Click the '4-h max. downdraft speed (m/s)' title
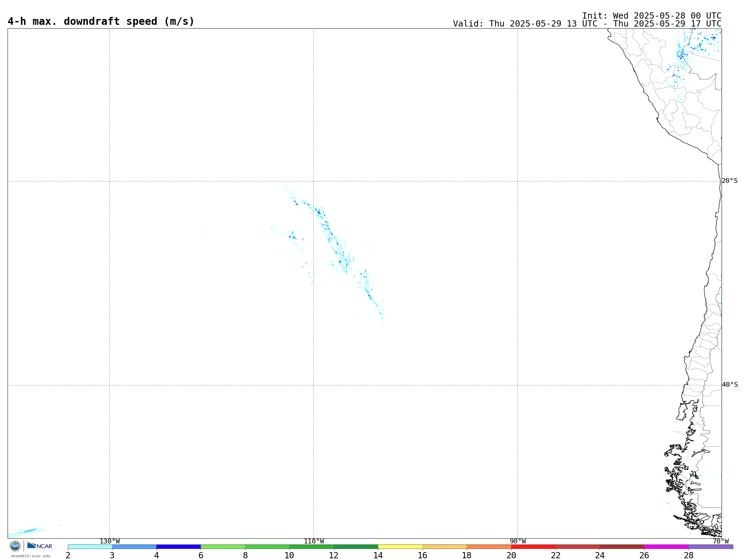 tap(101, 21)
